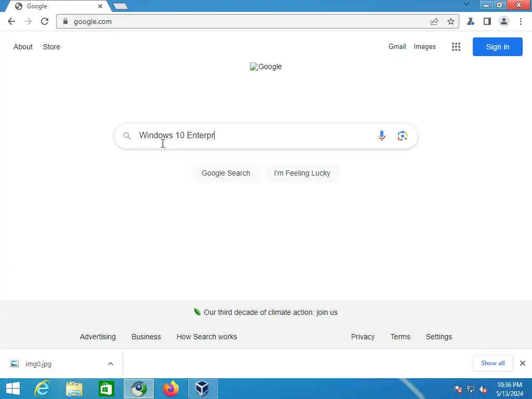Click the broken Google logo image
The width and height of the screenshot is (532, 399).
(x=265, y=66)
